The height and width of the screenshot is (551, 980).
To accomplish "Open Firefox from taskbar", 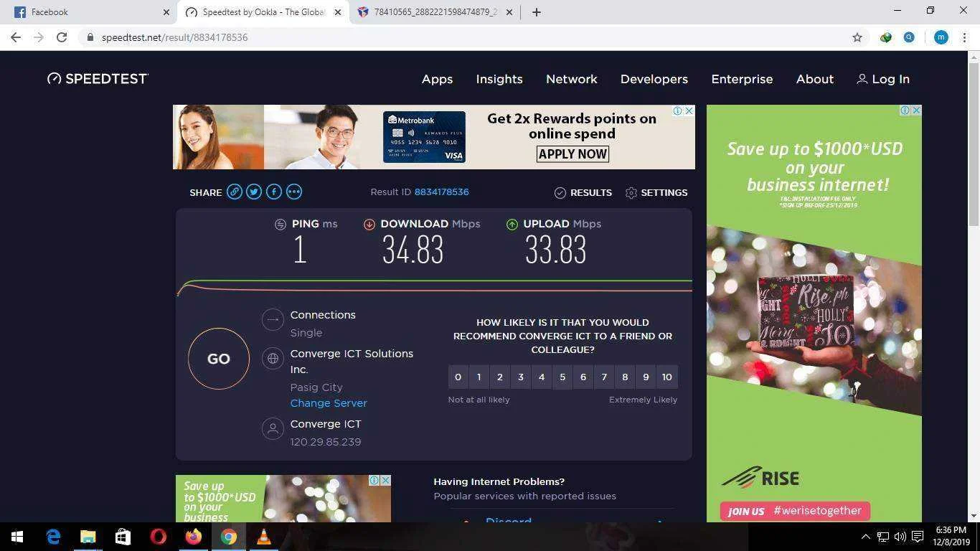I will tap(193, 537).
